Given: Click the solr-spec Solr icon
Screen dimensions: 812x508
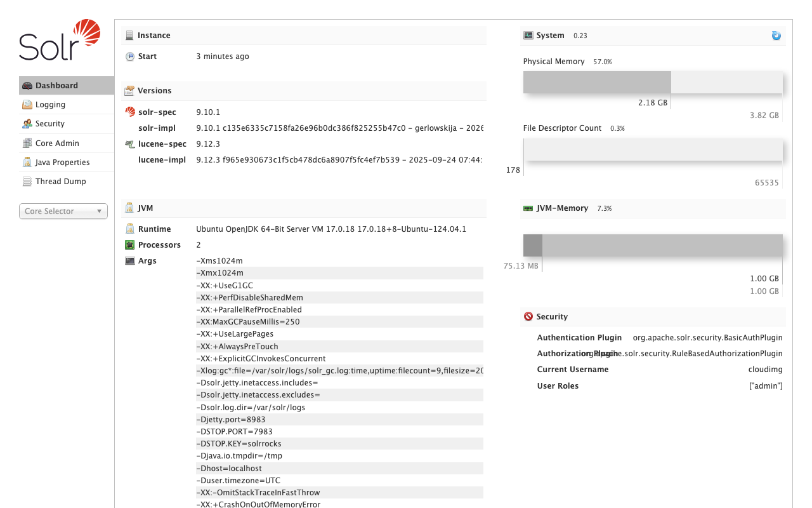Looking at the screenshot, I should point(130,112).
